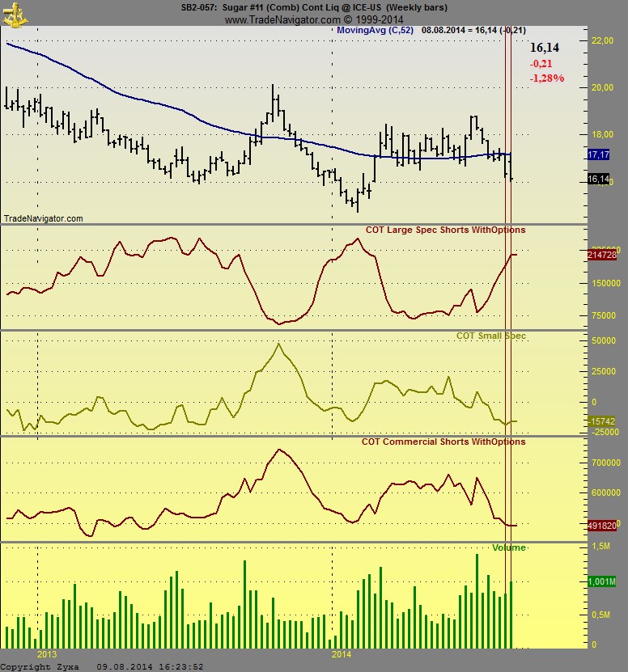
Task: Click the 600000 Commercial axis label
Action: point(605,492)
